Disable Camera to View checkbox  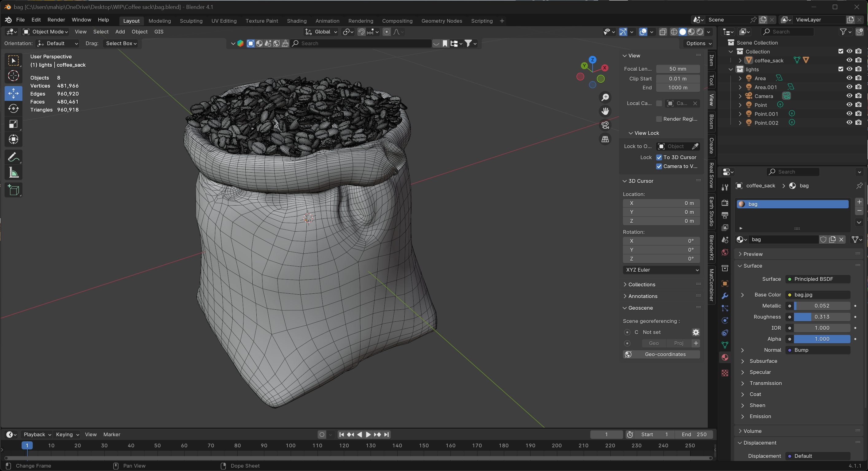[x=659, y=166]
